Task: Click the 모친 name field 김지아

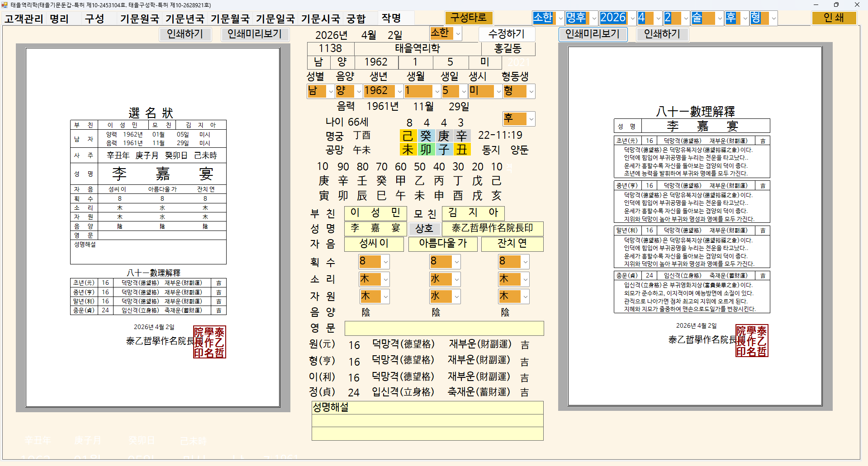Action: (x=473, y=213)
